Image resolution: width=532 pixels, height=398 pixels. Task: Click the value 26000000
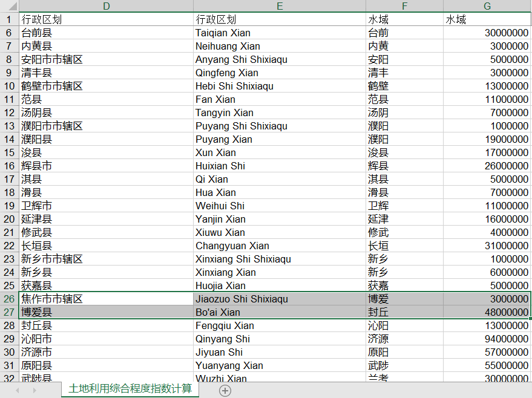click(x=487, y=166)
